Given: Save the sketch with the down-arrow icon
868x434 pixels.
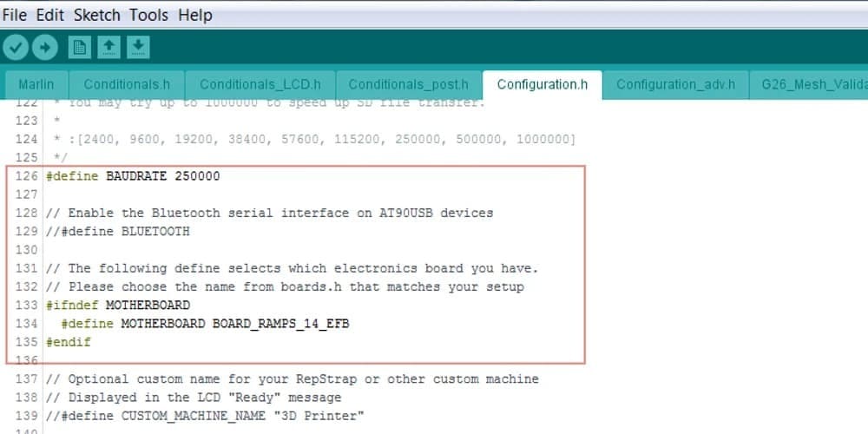Looking at the screenshot, I should [138, 48].
